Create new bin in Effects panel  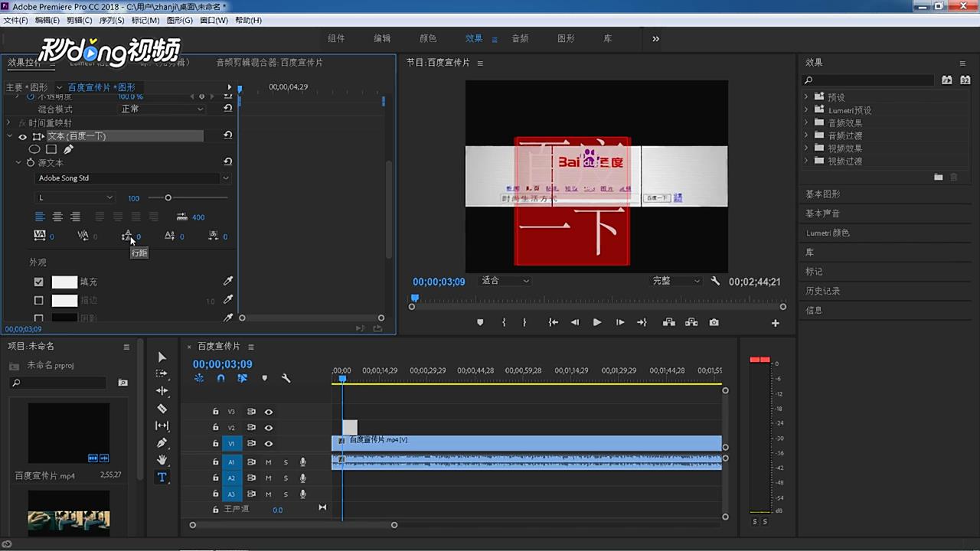pos(938,177)
